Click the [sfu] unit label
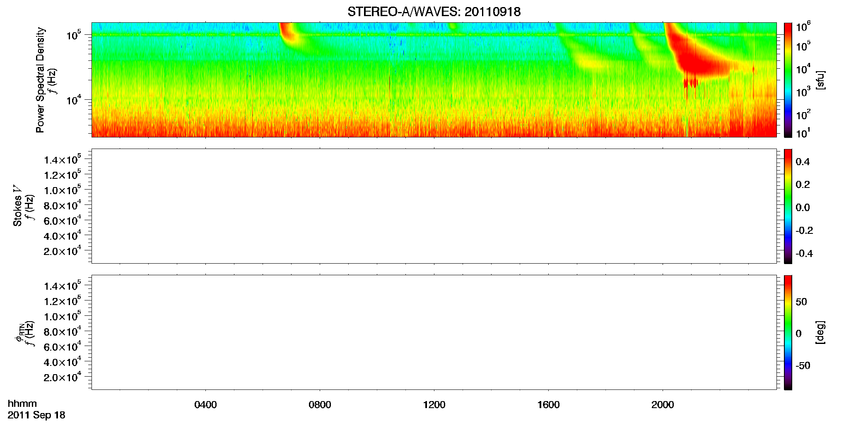868x447 pixels. [820, 80]
